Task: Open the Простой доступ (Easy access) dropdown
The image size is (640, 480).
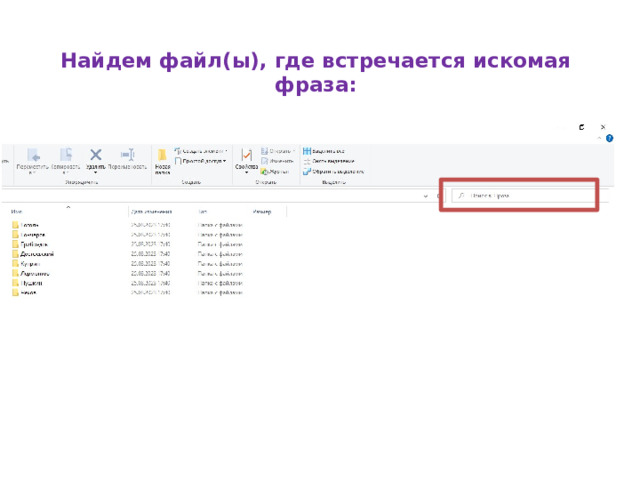Action: pyautogui.click(x=200, y=161)
